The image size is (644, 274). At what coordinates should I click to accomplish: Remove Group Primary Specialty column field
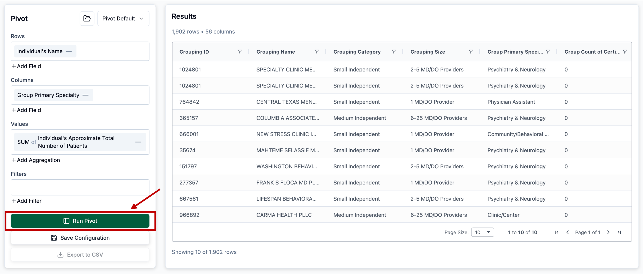click(x=86, y=95)
